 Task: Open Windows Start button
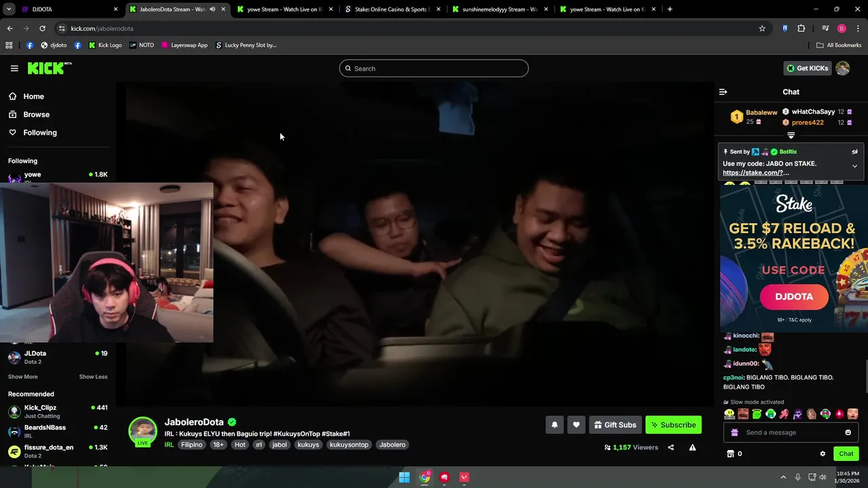(x=404, y=477)
